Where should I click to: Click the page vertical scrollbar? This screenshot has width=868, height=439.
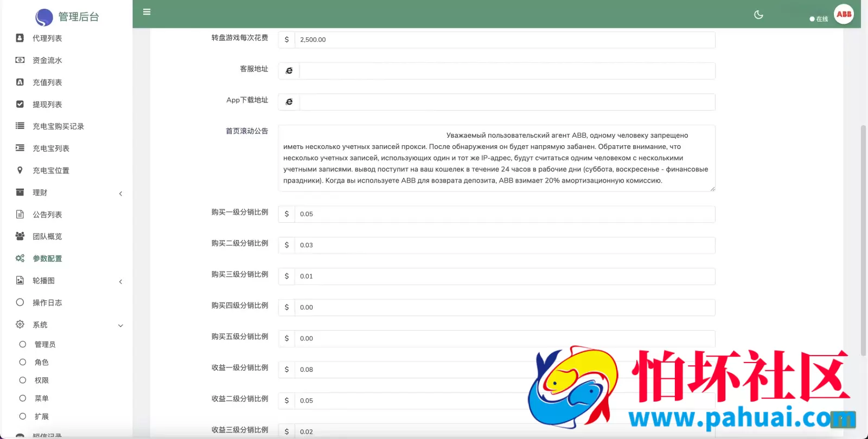[864, 240]
